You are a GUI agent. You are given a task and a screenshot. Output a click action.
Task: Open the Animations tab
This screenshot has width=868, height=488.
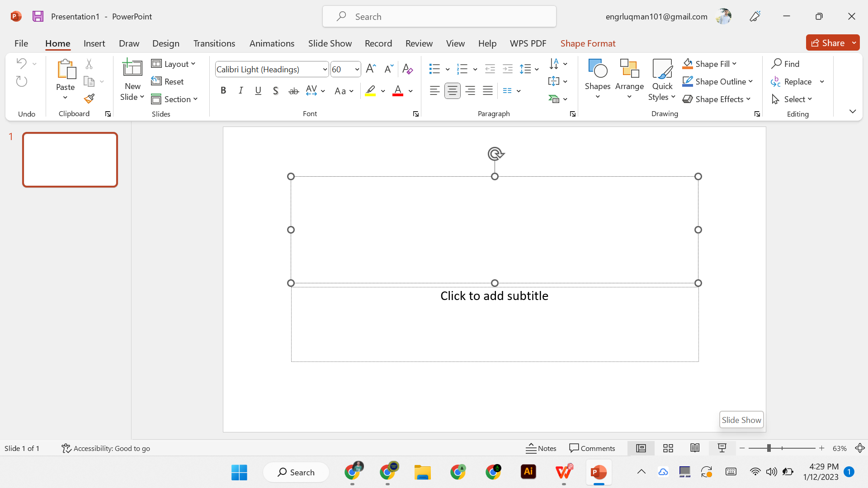272,43
